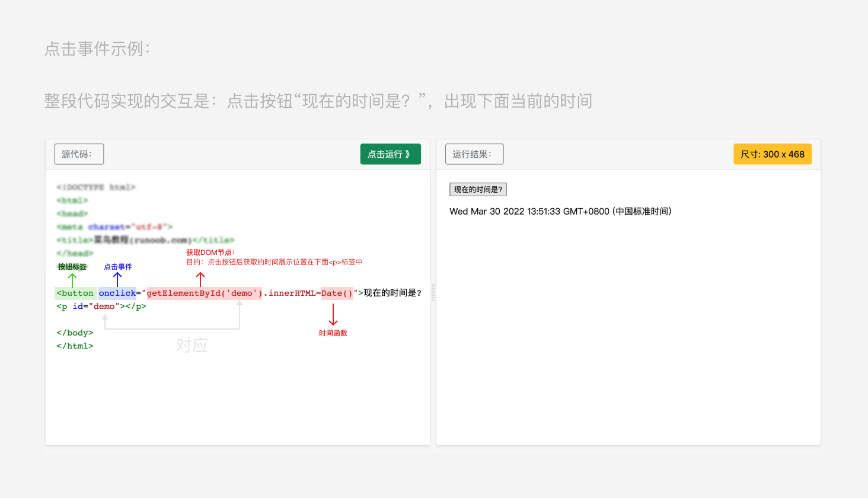Image resolution: width=868 pixels, height=498 pixels.
Task: Click the blurred <!DOCTYPE html> code line
Action: click(x=96, y=187)
